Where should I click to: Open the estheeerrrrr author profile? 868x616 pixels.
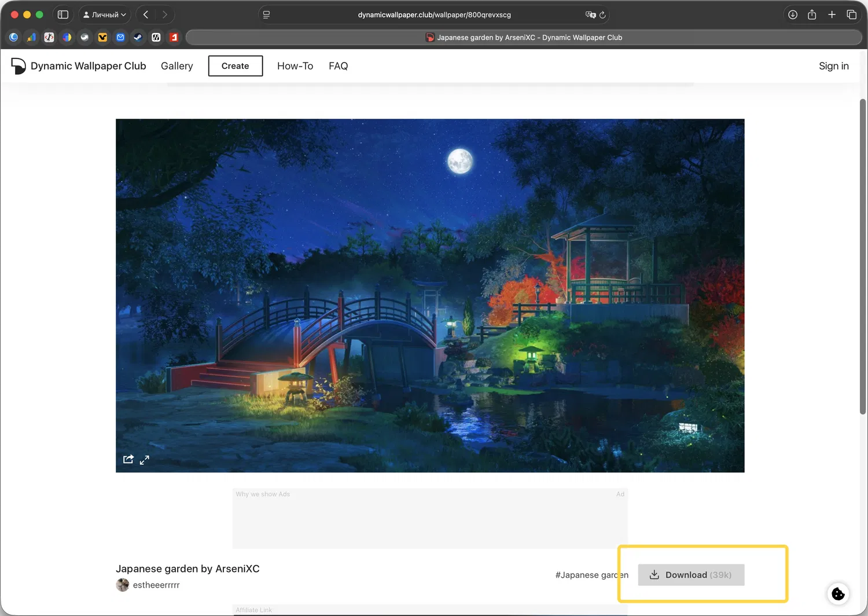click(156, 585)
